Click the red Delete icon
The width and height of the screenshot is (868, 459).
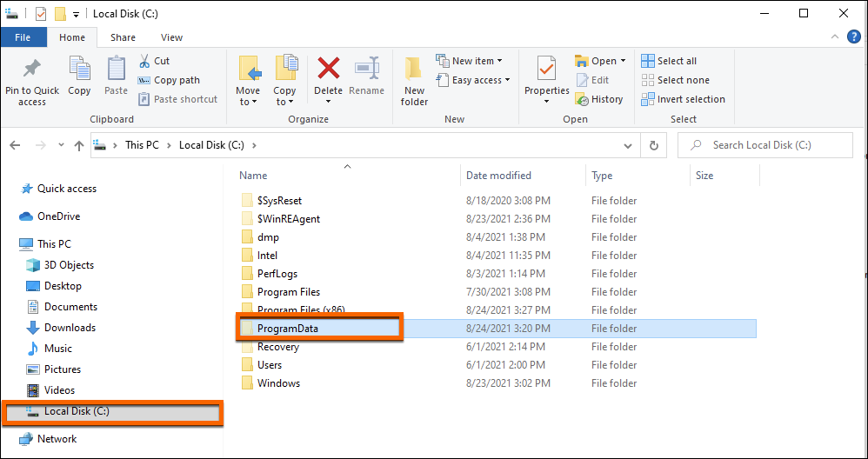click(328, 70)
